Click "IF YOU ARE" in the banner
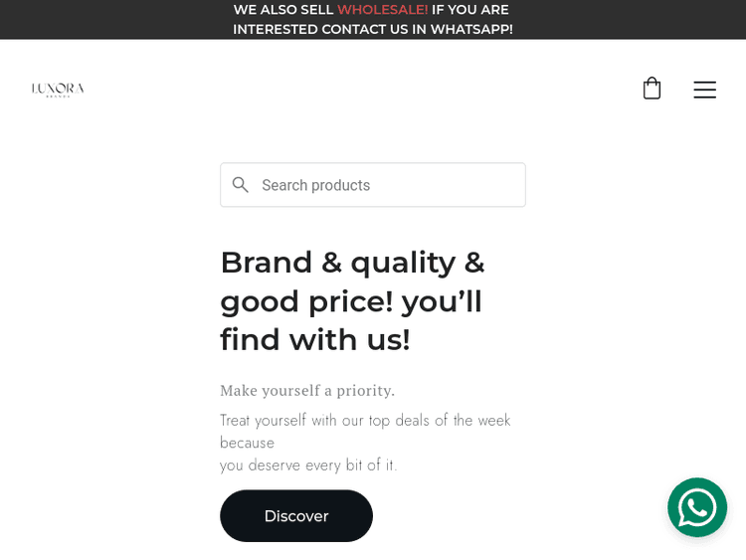 [x=470, y=10]
